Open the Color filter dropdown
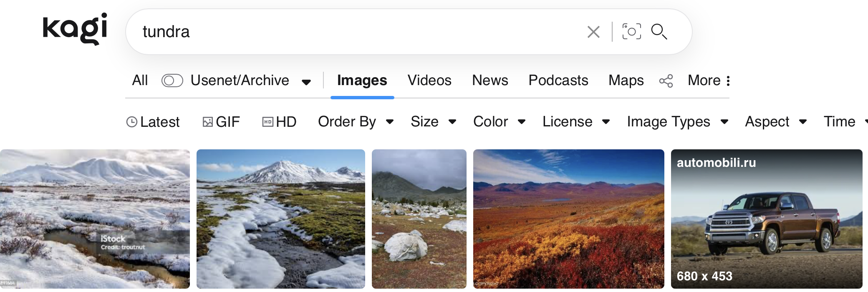868x292 pixels. click(x=499, y=122)
